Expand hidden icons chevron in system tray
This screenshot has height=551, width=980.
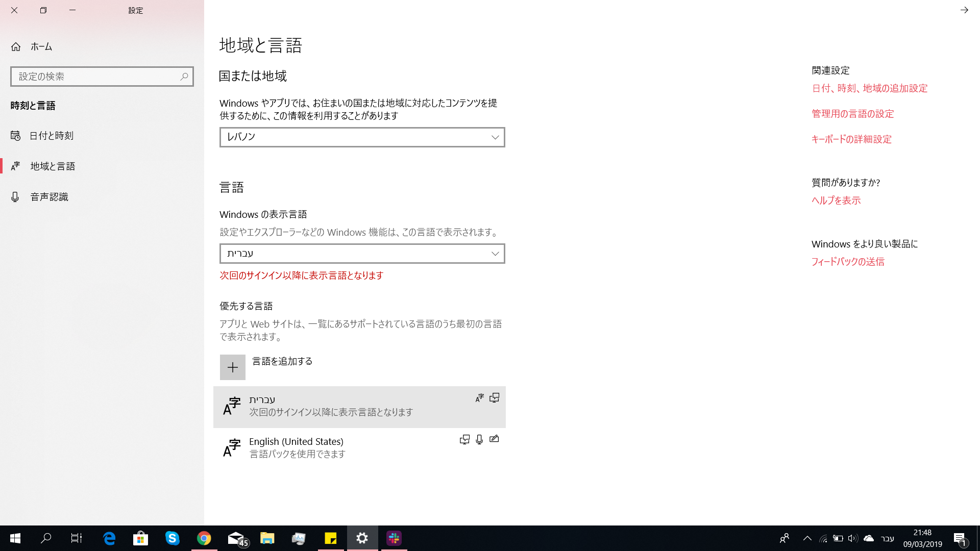tap(808, 538)
